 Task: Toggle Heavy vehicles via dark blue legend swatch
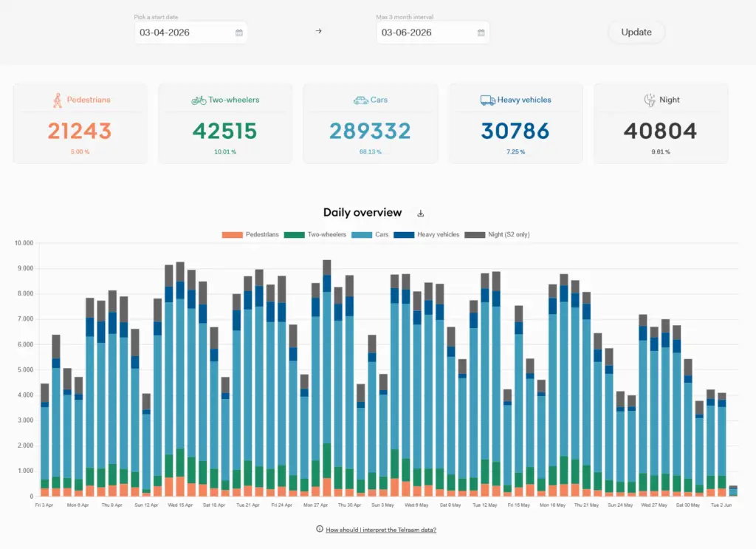coord(404,235)
